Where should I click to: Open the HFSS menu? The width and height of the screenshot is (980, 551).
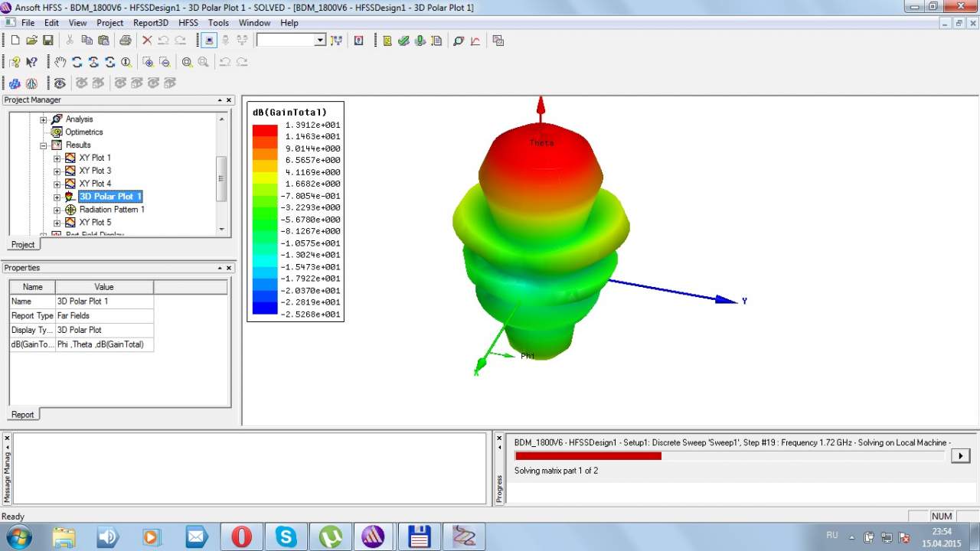click(x=188, y=23)
